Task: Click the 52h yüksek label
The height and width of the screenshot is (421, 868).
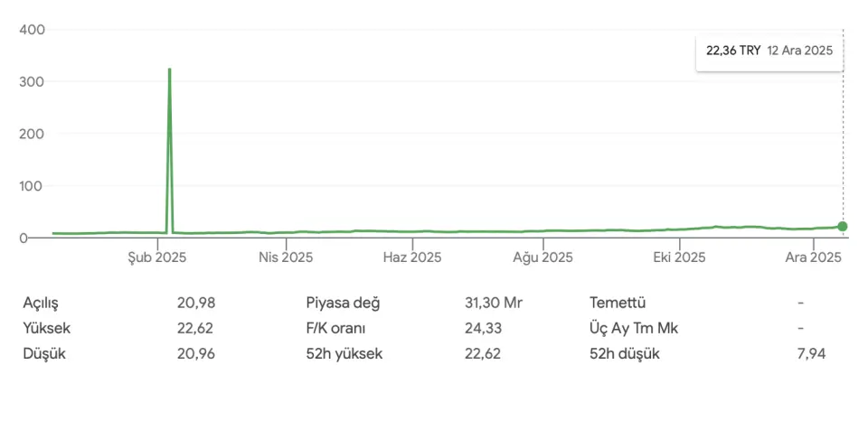Action: pyautogui.click(x=344, y=353)
